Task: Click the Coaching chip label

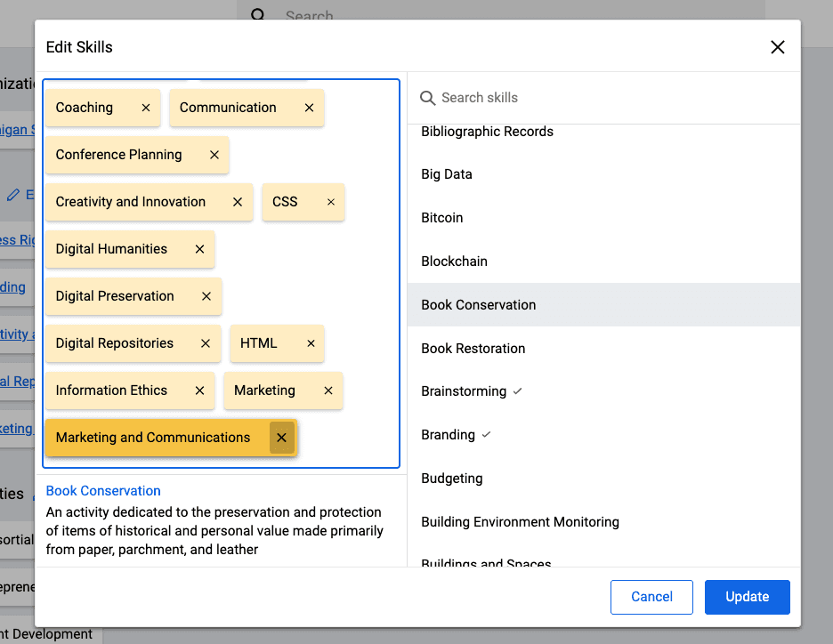Action: tap(84, 108)
